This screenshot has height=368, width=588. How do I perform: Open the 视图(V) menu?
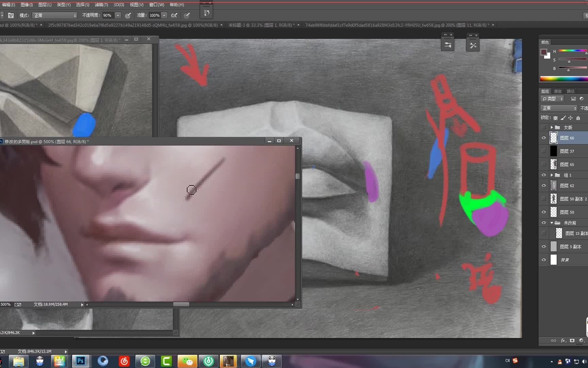pos(136,5)
